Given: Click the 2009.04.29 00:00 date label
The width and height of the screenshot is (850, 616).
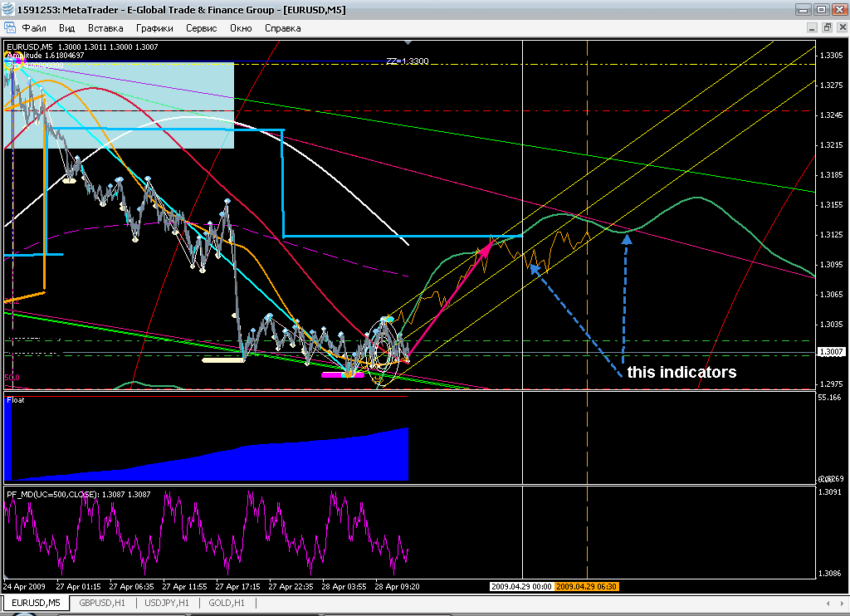Looking at the screenshot, I should 521,587.
